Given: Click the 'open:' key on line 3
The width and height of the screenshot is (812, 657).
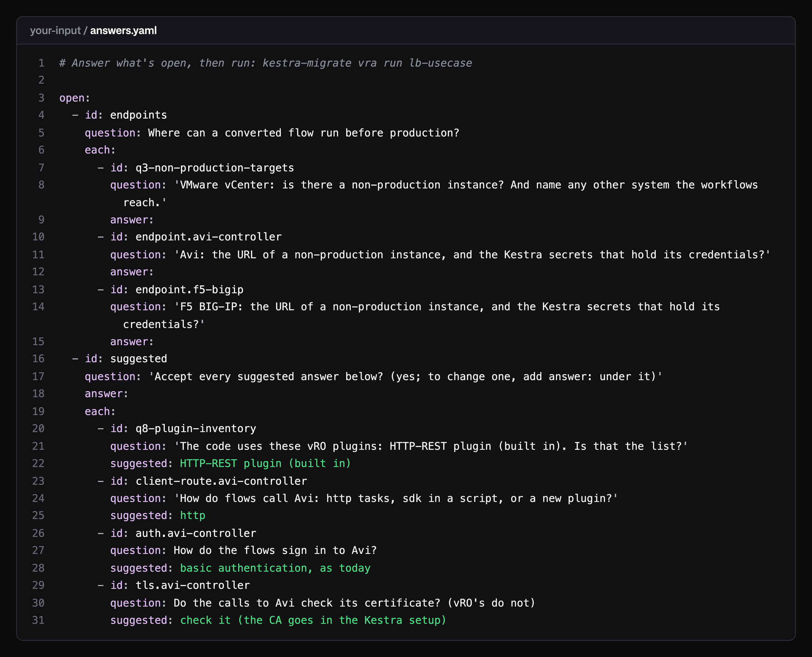Looking at the screenshot, I should [75, 98].
